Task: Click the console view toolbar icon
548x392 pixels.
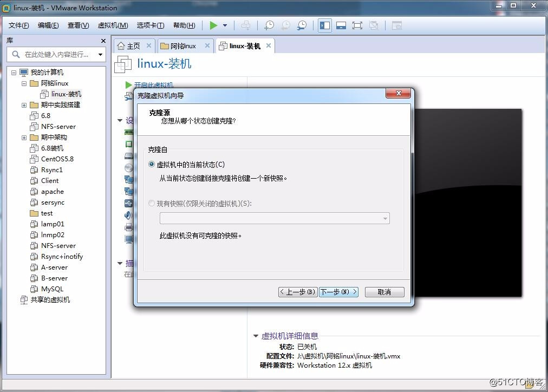Action: pos(397,25)
